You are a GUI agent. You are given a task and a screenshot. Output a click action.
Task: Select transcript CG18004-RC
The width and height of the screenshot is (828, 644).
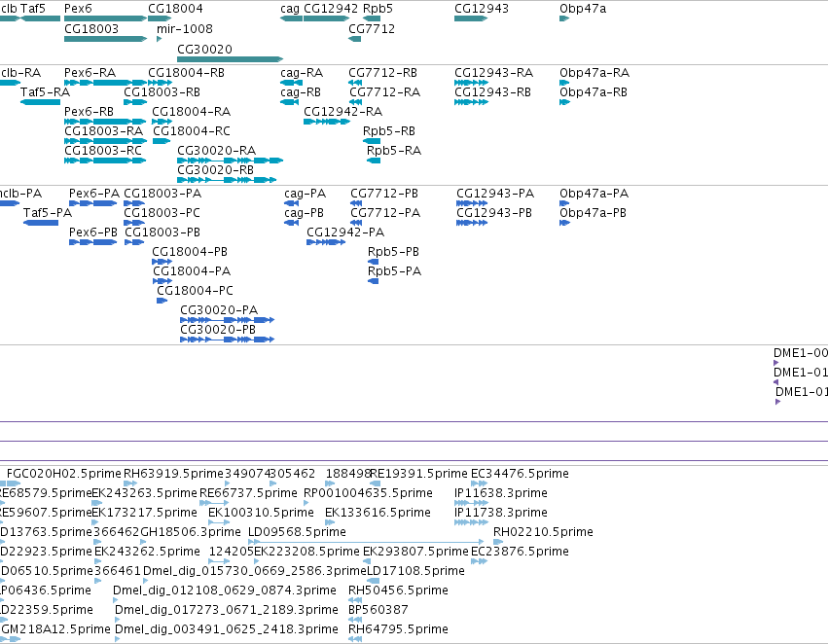coord(192,131)
